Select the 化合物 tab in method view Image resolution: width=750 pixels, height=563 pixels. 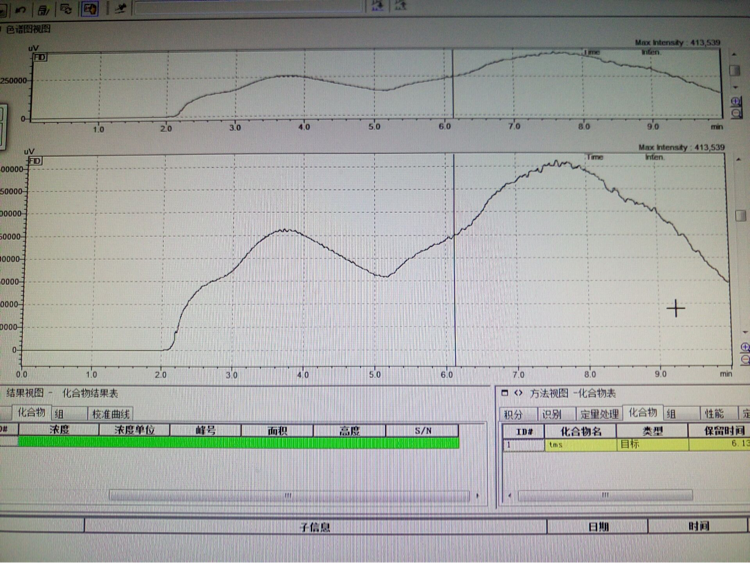(642, 412)
